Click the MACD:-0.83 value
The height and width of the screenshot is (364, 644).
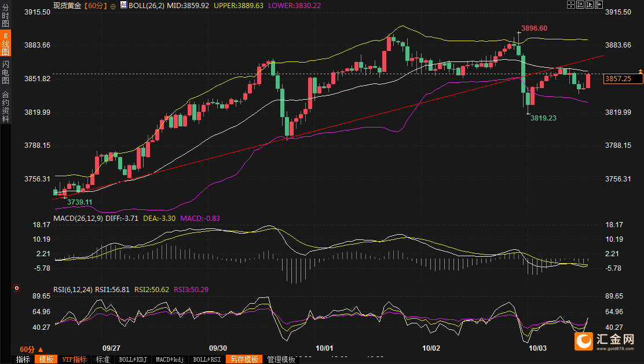point(200,218)
